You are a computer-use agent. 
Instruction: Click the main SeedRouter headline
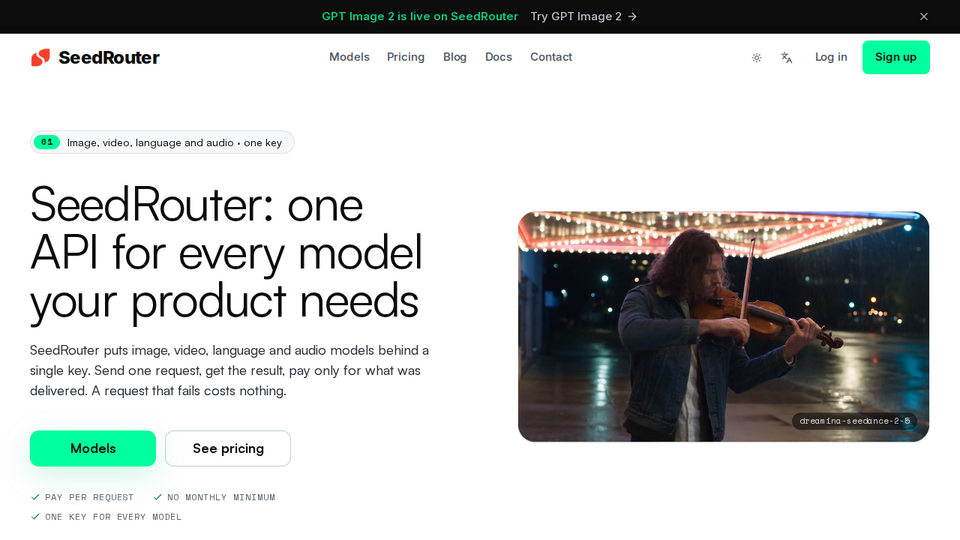tap(227, 253)
